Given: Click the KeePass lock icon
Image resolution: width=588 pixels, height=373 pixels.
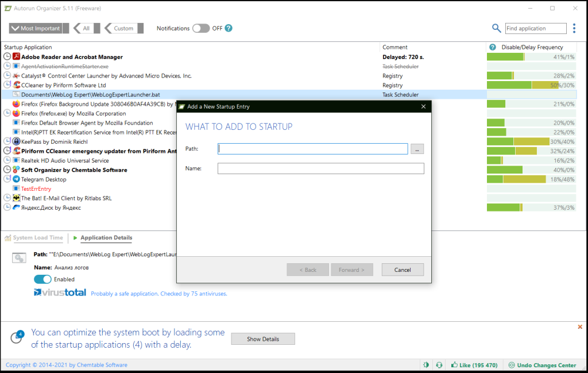Looking at the screenshot, I should coord(16,141).
